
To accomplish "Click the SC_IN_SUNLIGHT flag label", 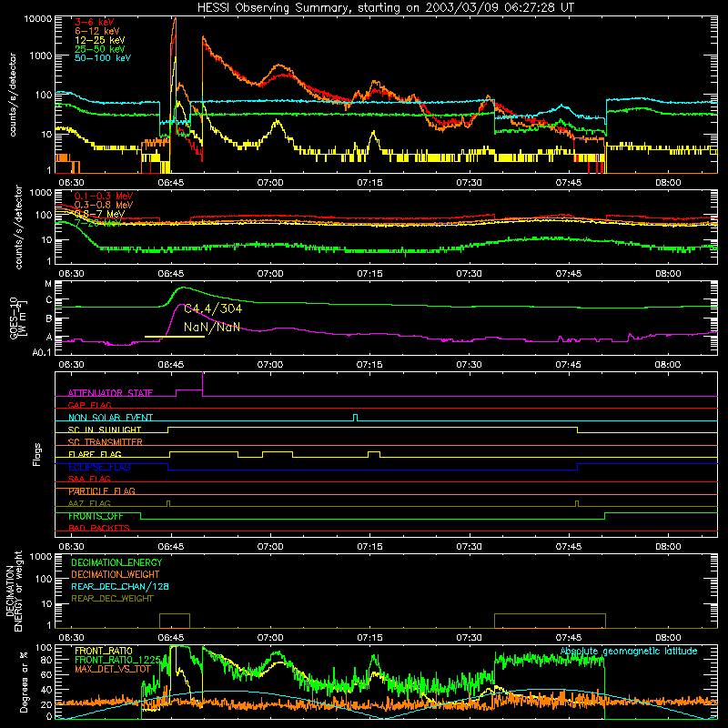I will pyautogui.click(x=105, y=430).
